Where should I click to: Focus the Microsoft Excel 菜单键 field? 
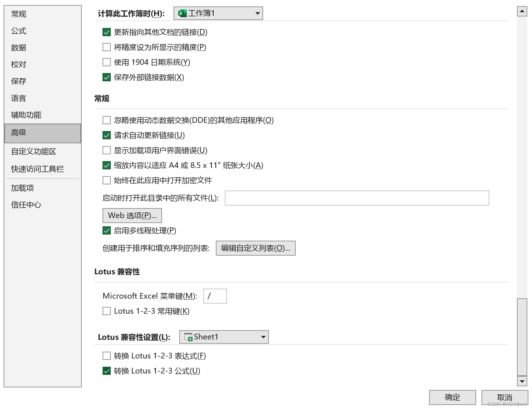click(215, 296)
